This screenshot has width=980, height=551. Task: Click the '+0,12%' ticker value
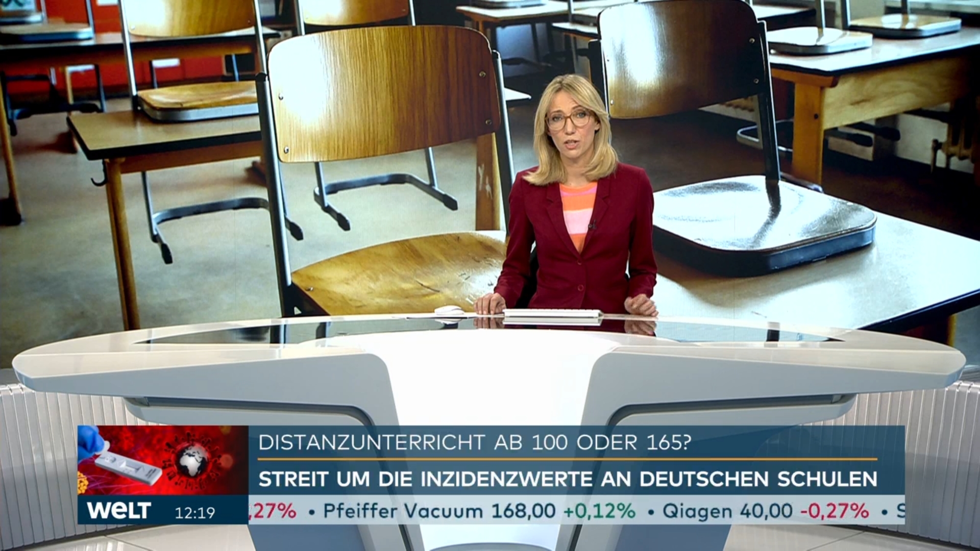tap(599, 511)
